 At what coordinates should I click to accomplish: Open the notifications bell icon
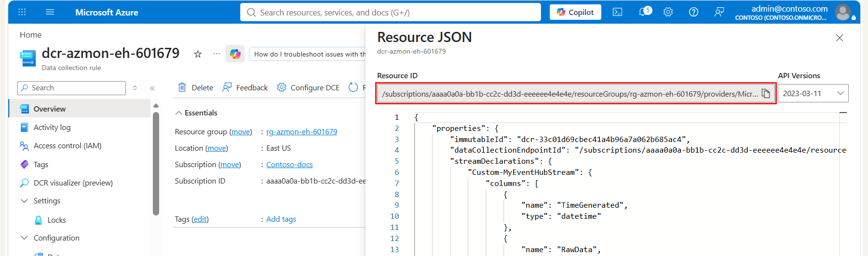(643, 12)
